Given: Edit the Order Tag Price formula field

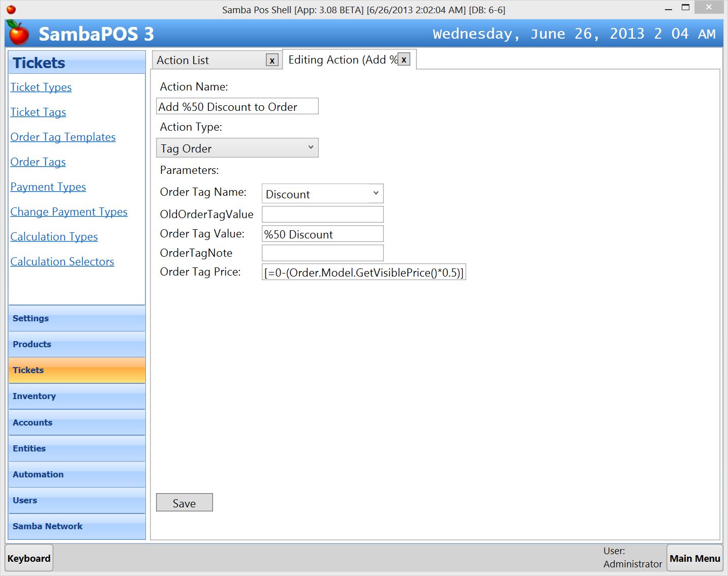Looking at the screenshot, I should coord(363,272).
